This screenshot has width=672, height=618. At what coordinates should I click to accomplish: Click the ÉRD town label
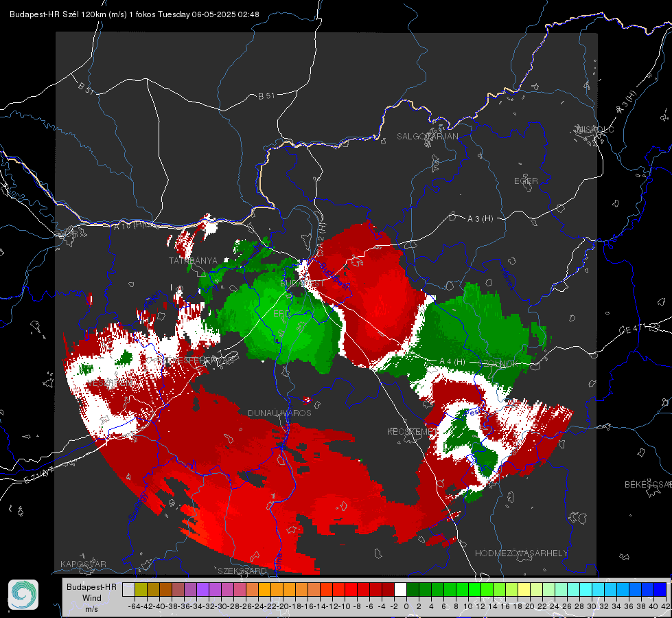(x=281, y=314)
